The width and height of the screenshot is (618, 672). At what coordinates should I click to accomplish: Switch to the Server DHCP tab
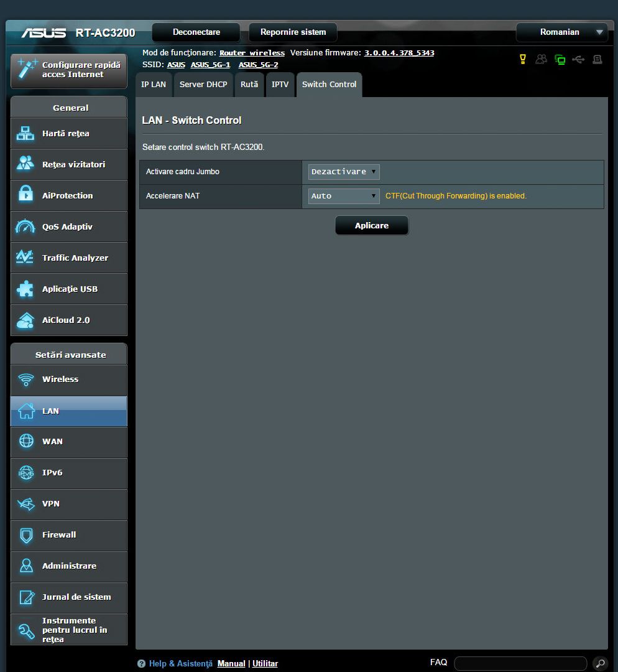(x=203, y=85)
